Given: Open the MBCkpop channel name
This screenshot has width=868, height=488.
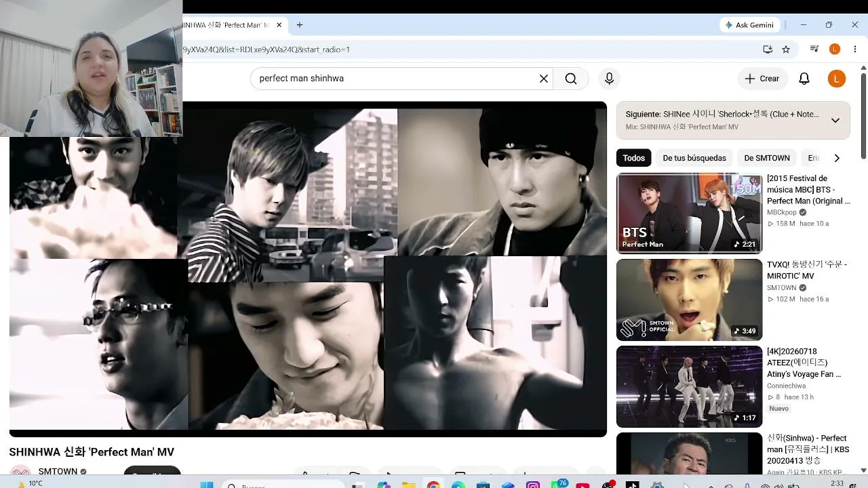Looking at the screenshot, I should click(x=783, y=212).
